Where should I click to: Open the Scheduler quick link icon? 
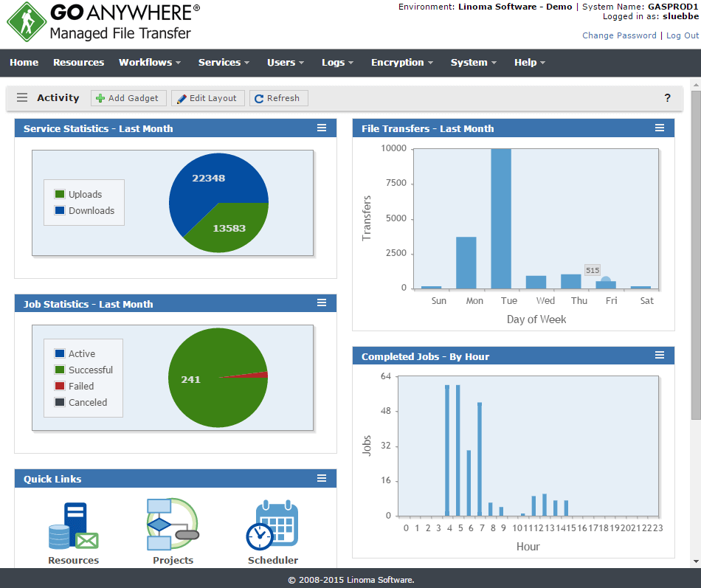tap(272, 526)
